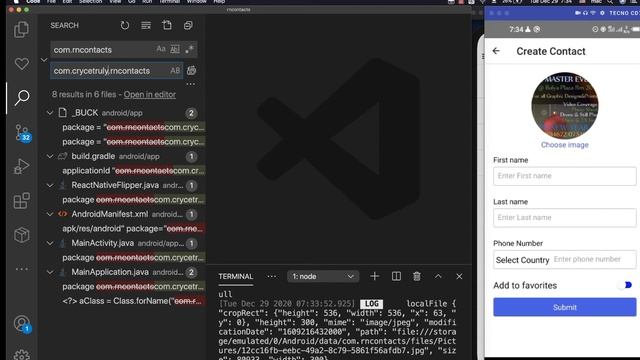Collapse the build.gradle file results
This screenshot has height=360, width=640.
click(x=49, y=156)
